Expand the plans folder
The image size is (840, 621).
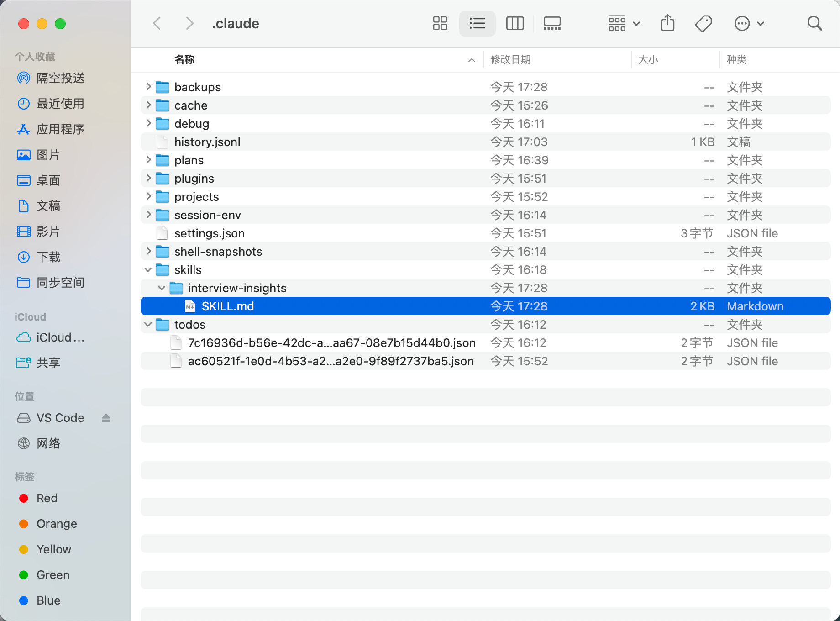(x=148, y=159)
